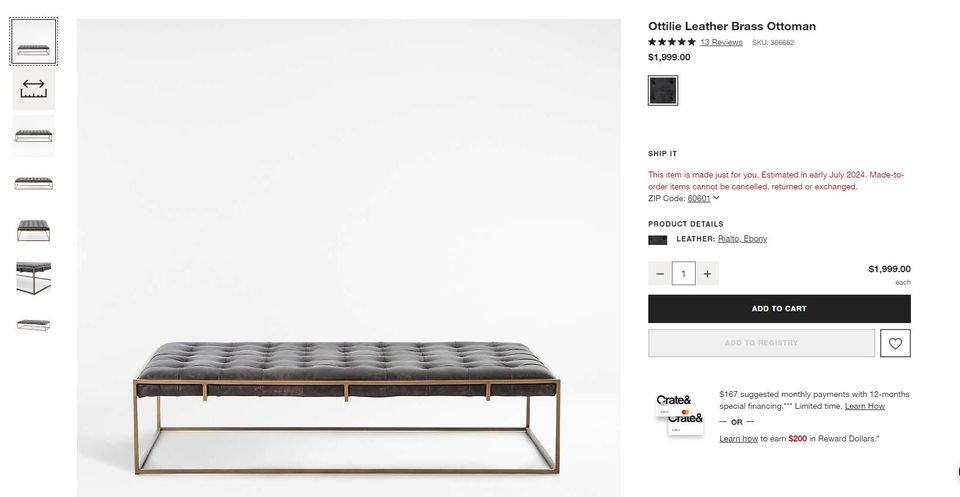Click the five-star rating icons

pos(672,42)
